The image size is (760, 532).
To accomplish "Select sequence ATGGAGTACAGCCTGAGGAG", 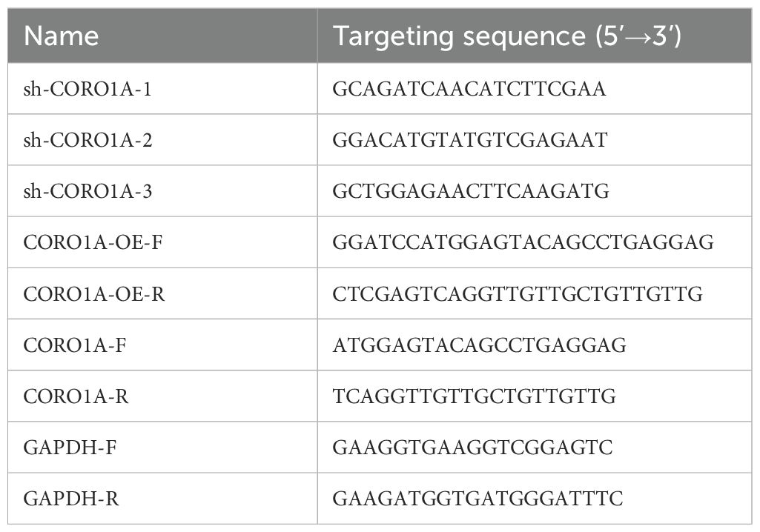I will click(480, 345).
